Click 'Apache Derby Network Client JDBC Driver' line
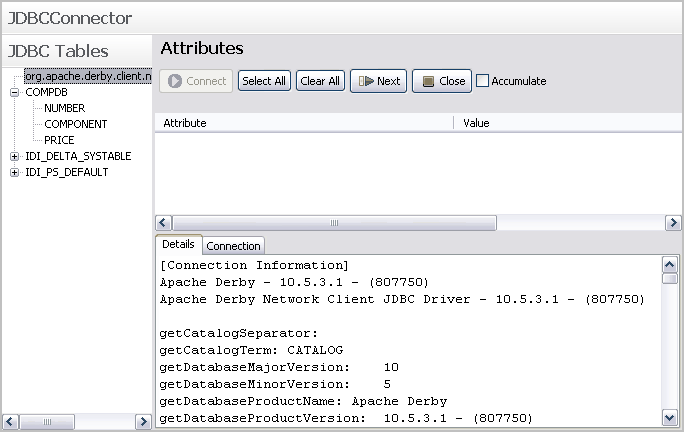Image resolution: width=684 pixels, height=432 pixels. (x=402, y=299)
